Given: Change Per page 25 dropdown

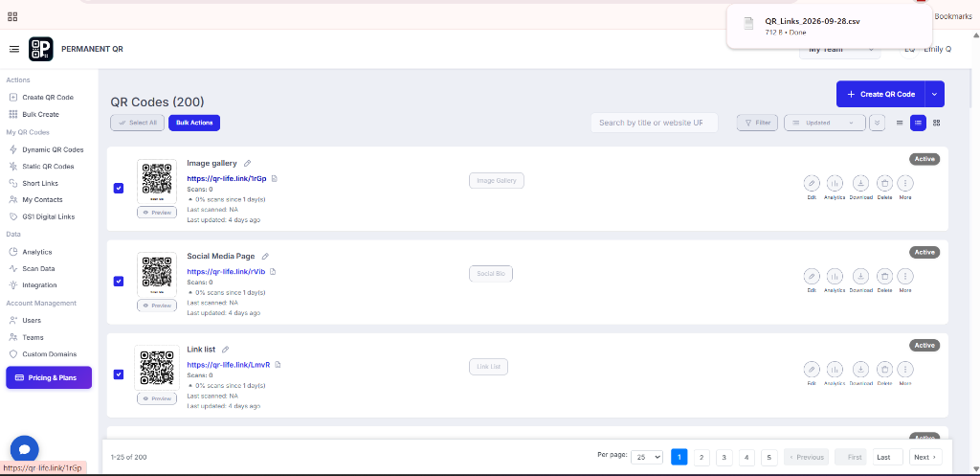Looking at the screenshot, I should pyautogui.click(x=647, y=457).
